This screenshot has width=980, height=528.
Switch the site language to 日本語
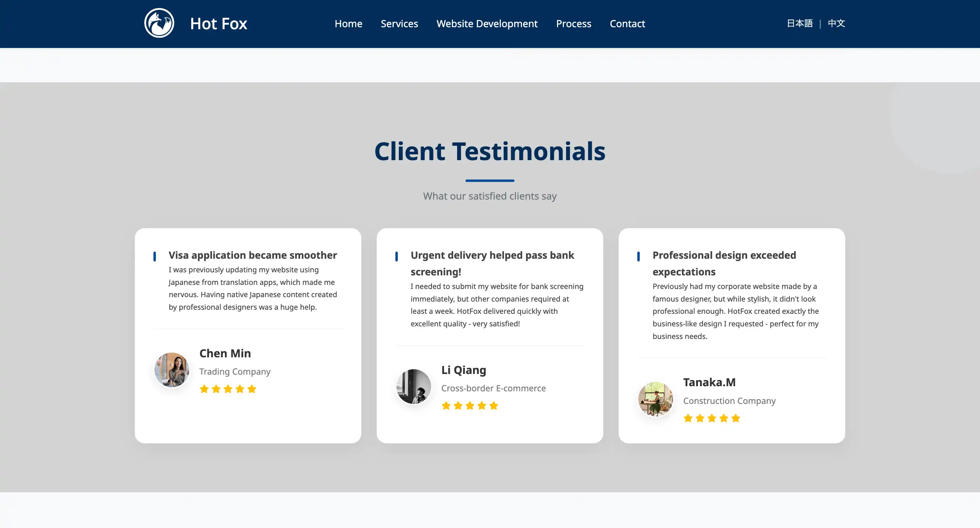799,23
